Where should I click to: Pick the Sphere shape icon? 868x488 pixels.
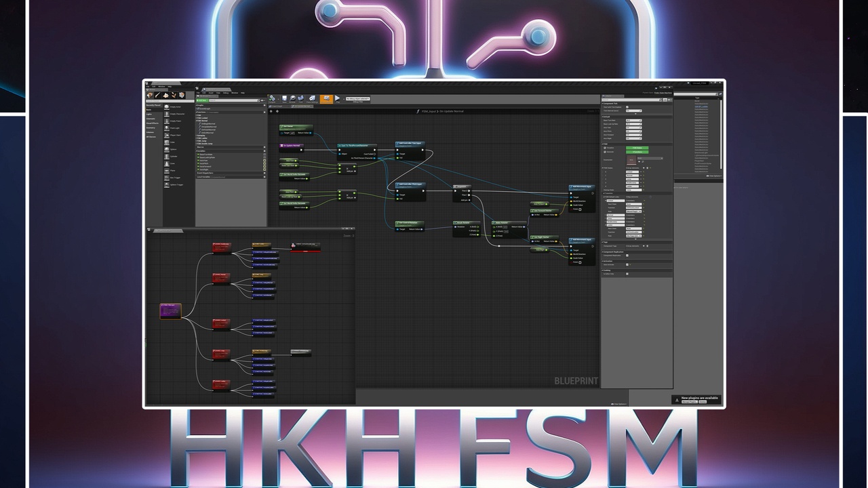coord(167,149)
